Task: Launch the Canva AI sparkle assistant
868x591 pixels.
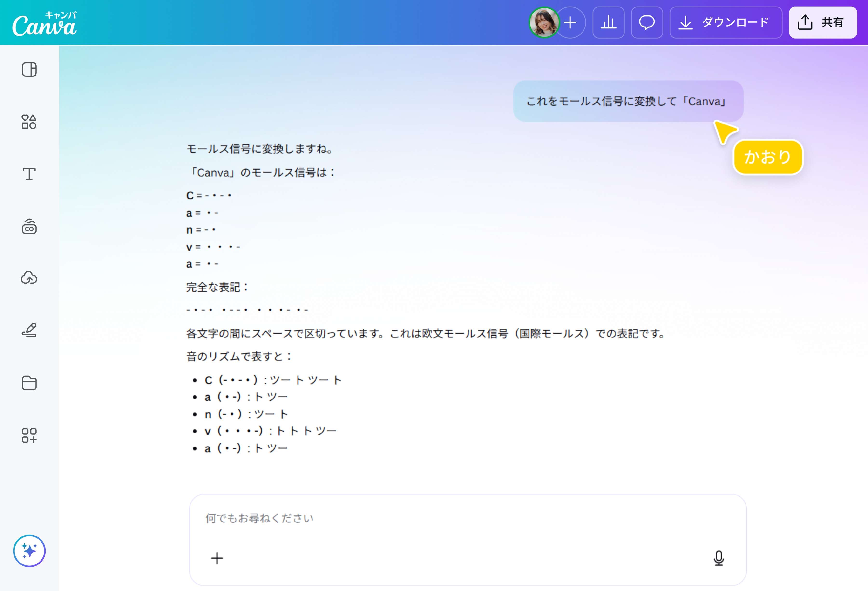Action: [29, 551]
